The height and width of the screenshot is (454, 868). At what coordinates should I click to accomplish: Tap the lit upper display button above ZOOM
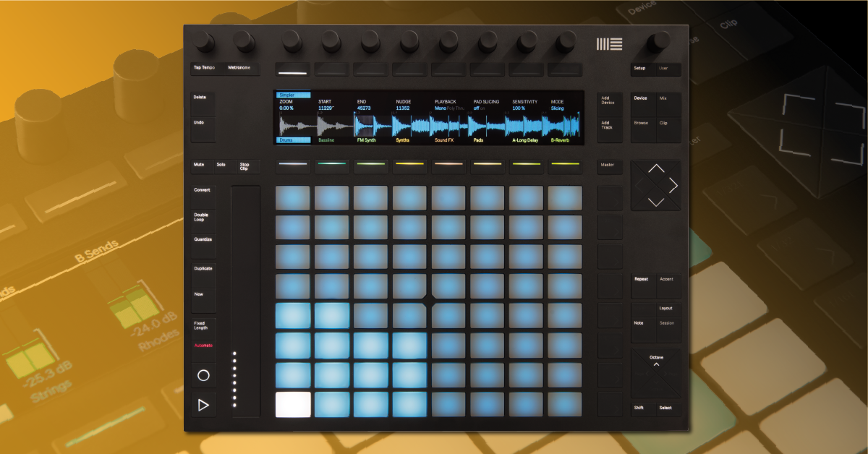pyautogui.click(x=292, y=70)
